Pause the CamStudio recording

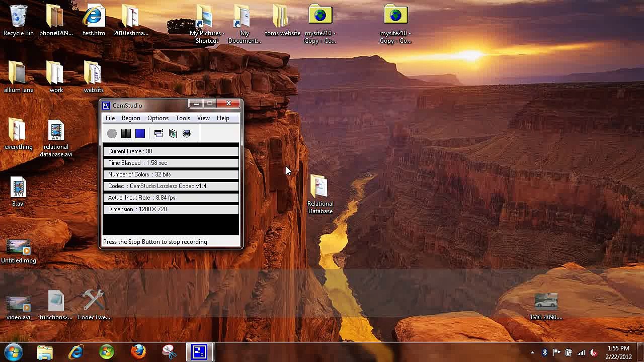tap(126, 133)
